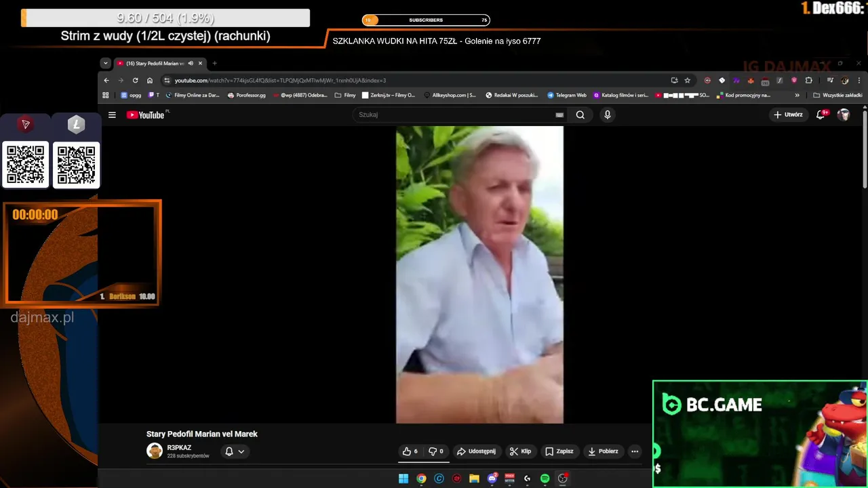Screen dimensions: 868x488
Task: Click the stream goal progress bar
Action: click(165, 18)
